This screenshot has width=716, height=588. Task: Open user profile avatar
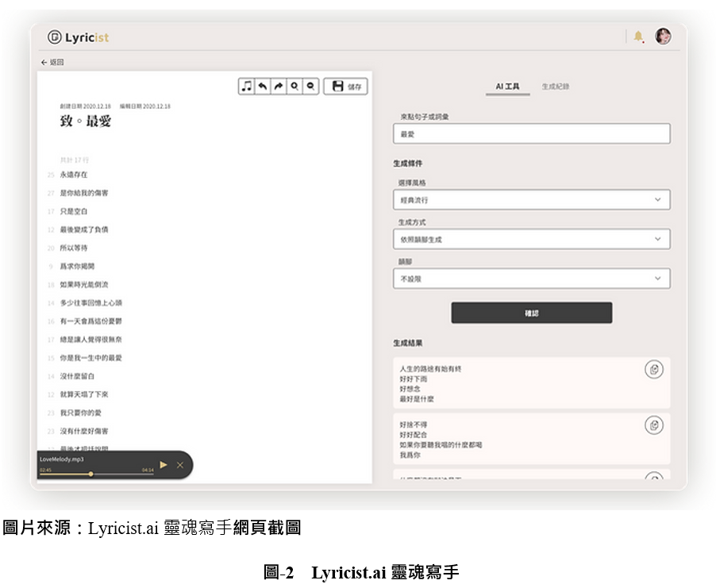663,36
